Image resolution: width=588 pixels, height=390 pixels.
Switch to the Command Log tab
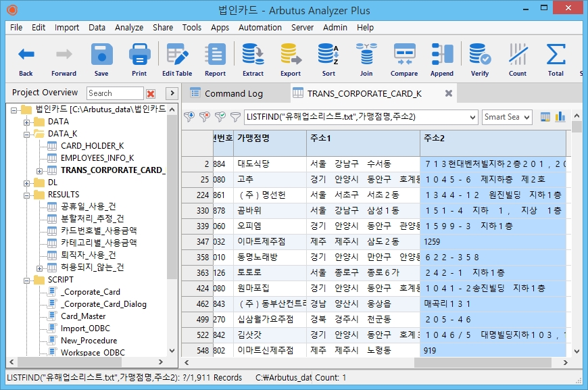(235, 93)
